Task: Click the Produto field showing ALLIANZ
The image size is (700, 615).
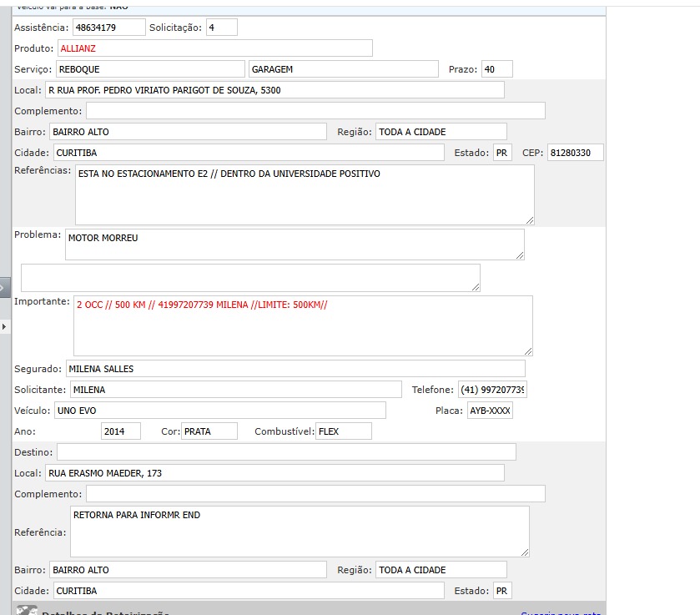Action: coord(215,48)
